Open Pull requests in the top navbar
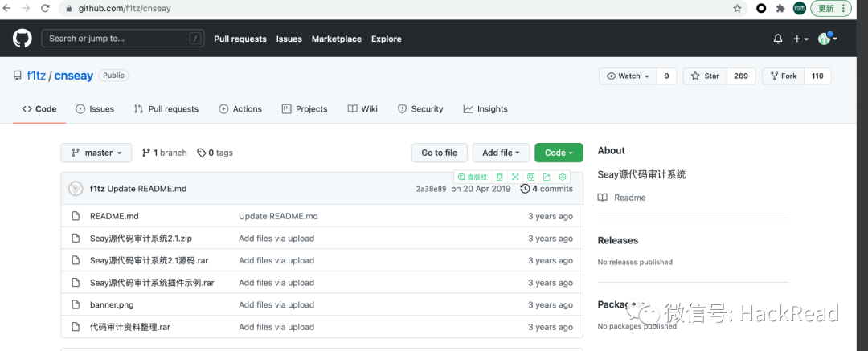The width and height of the screenshot is (868, 351). click(x=240, y=39)
